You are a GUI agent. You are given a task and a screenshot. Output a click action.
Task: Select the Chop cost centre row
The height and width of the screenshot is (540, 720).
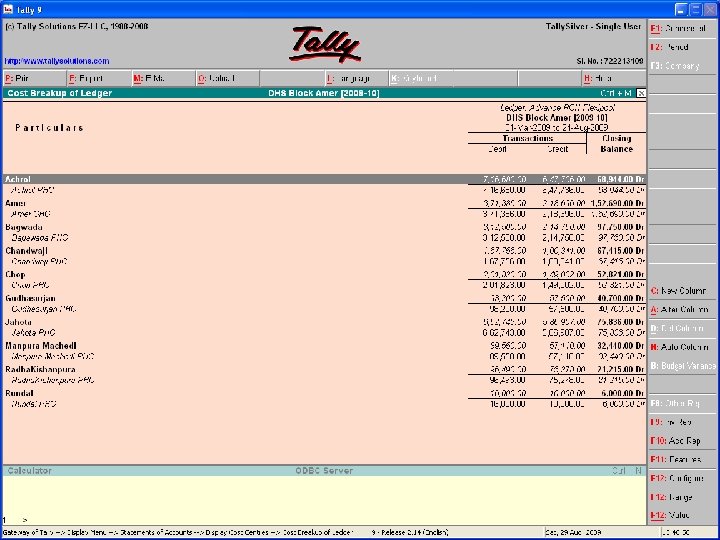point(324,275)
